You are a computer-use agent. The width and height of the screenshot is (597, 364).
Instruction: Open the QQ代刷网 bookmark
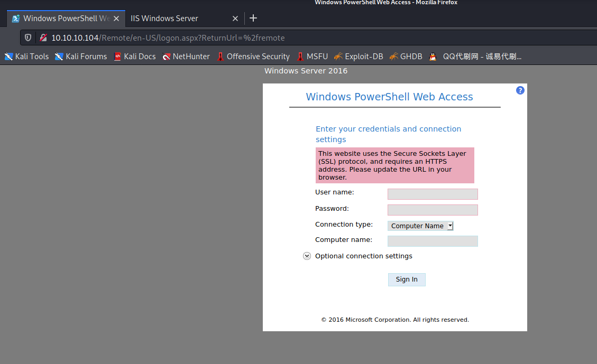475,57
